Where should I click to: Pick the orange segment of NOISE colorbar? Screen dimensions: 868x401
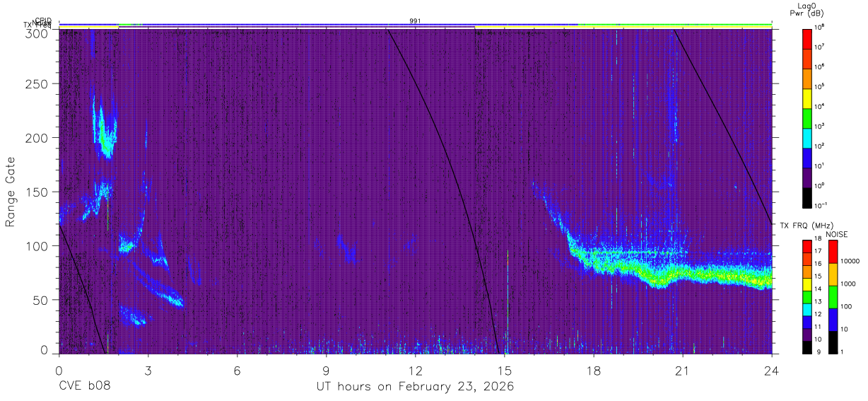833,274
